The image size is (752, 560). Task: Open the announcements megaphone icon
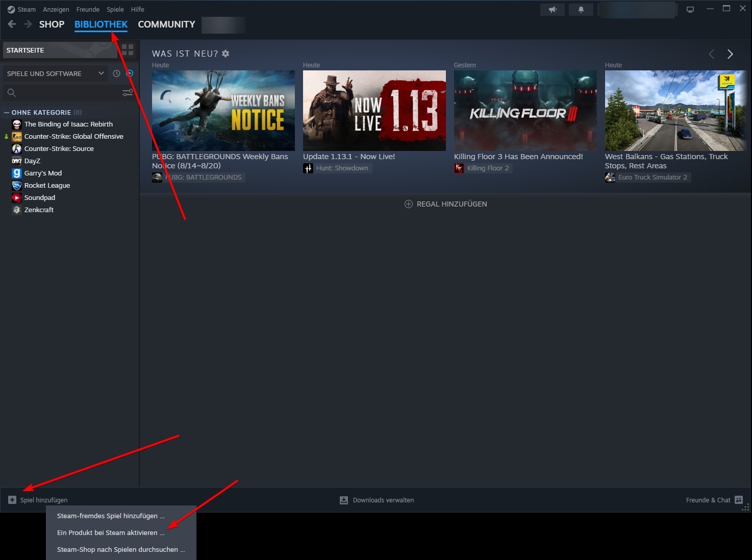(553, 10)
